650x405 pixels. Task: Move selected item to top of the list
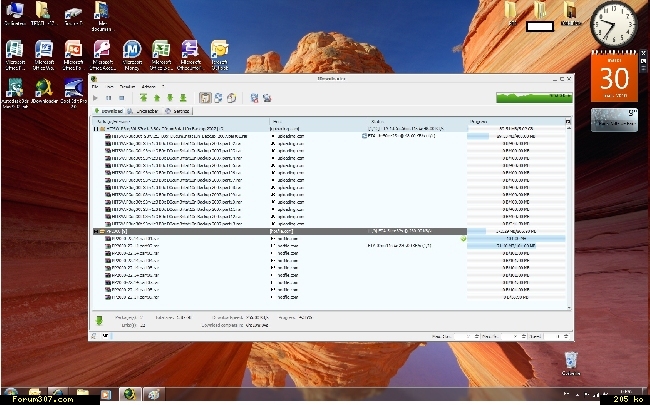pyautogui.click(x=143, y=98)
